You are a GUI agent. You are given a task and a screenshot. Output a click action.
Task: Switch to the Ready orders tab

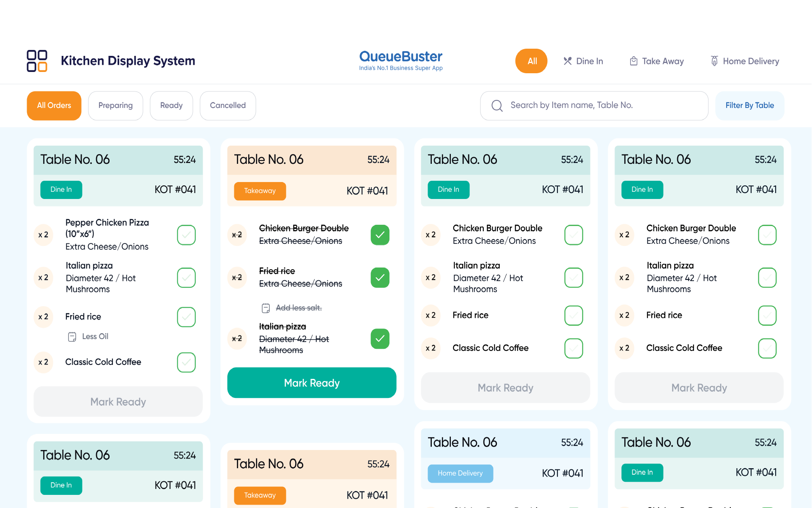click(171, 106)
